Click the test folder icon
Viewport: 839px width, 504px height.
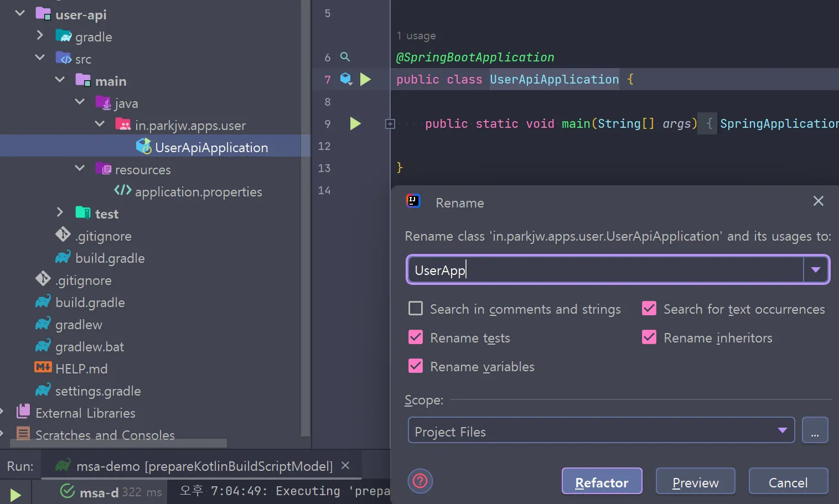tap(83, 213)
